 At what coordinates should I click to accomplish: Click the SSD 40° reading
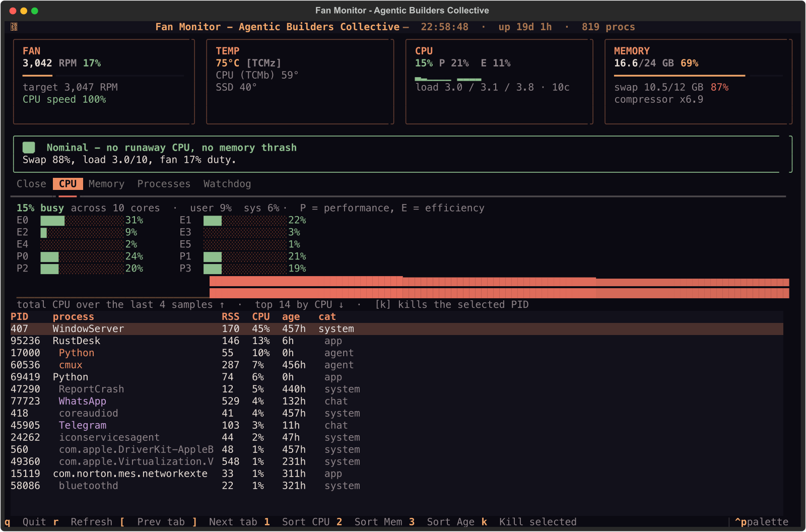(236, 87)
